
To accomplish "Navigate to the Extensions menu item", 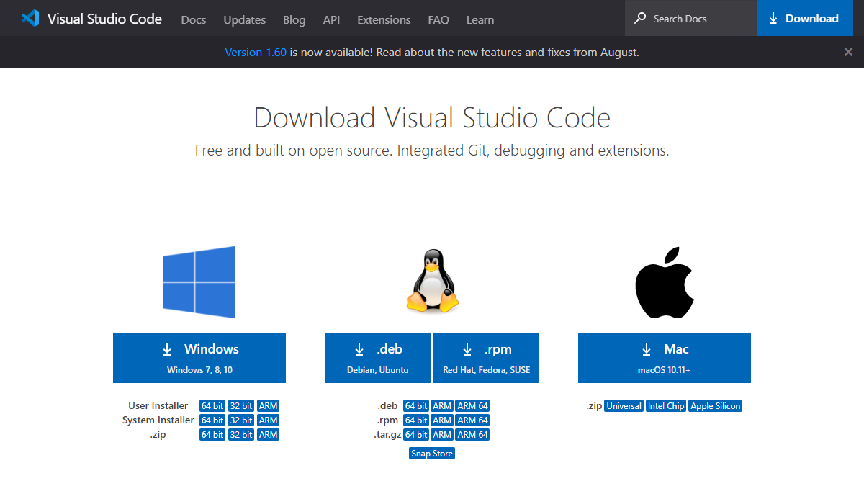I will [384, 19].
